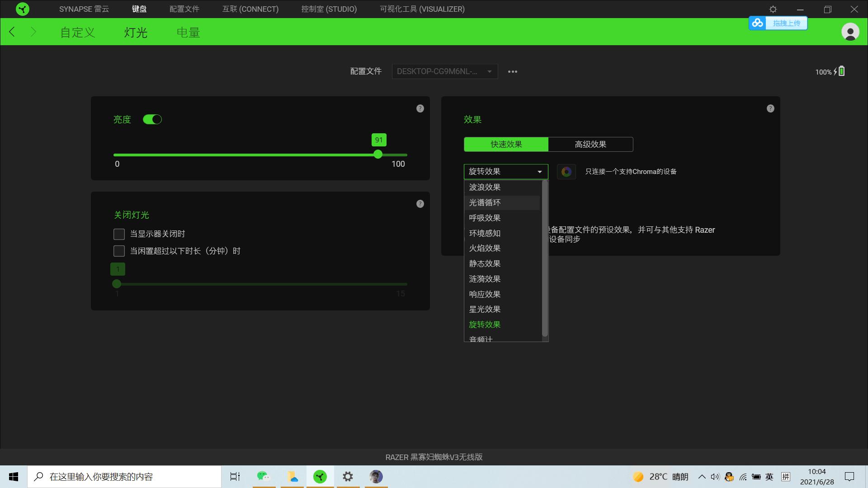The width and height of the screenshot is (868, 488).
Task: Enable the idle-timeout lighting checkbox
Action: pyautogui.click(x=119, y=251)
